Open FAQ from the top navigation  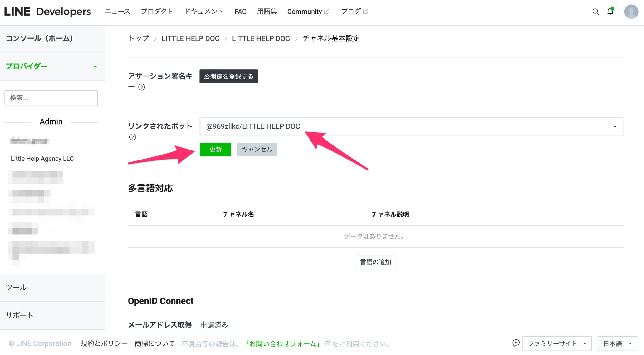(240, 11)
